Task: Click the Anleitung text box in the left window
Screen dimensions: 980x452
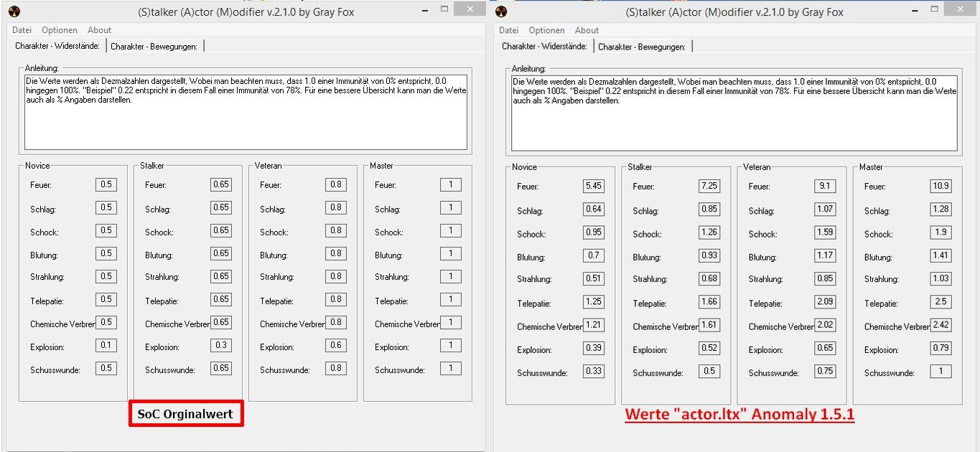Action: coord(246,112)
